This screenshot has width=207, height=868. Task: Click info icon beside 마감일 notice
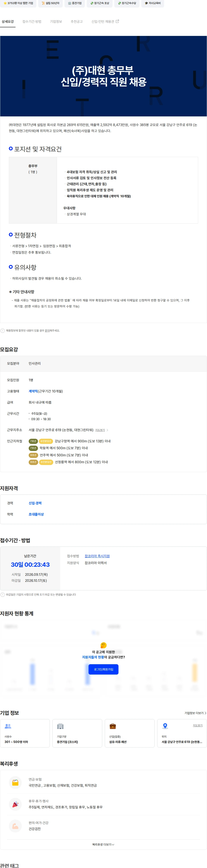(x=3, y=595)
